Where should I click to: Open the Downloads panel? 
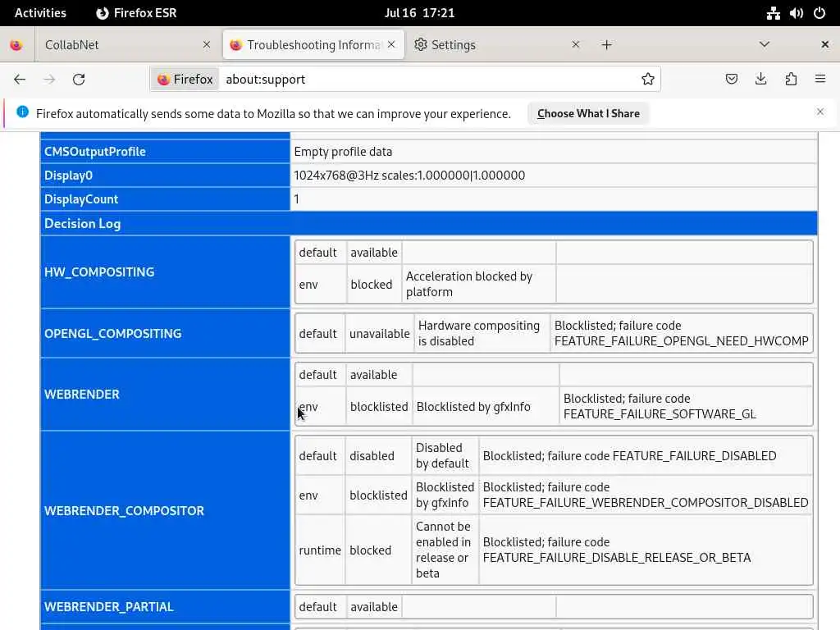coord(760,80)
